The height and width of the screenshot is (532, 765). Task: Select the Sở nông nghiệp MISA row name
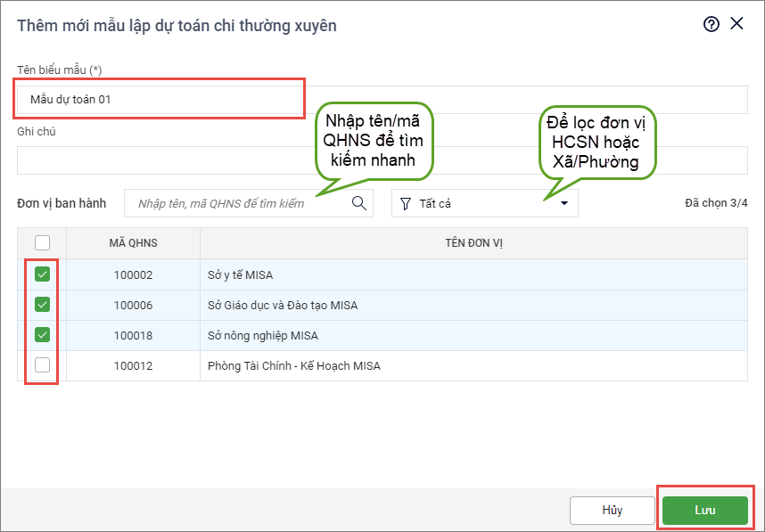pyautogui.click(x=262, y=336)
